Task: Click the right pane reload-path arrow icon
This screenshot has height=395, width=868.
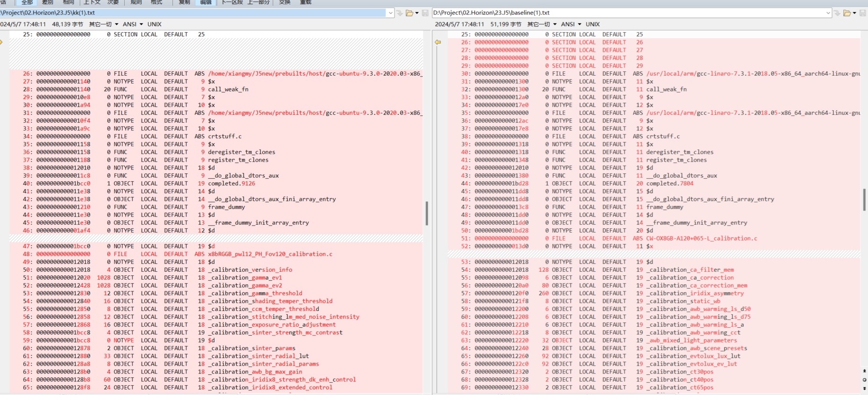Action: (x=837, y=13)
